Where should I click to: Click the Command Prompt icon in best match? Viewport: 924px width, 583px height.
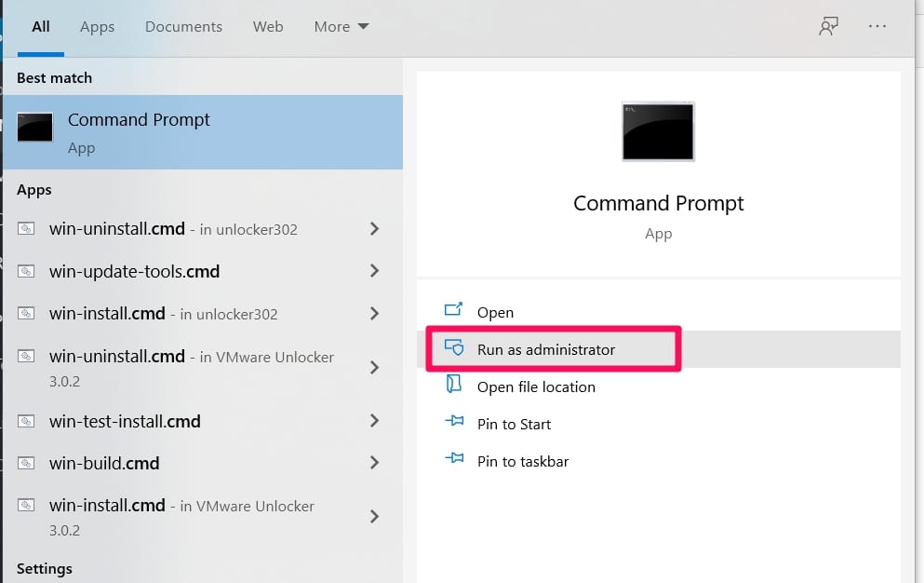click(x=34, y=127)
